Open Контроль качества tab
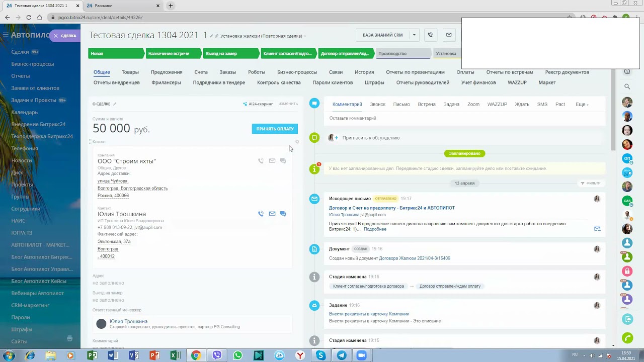Viewport: 644px width, 362px height. [x=279, y=82]
